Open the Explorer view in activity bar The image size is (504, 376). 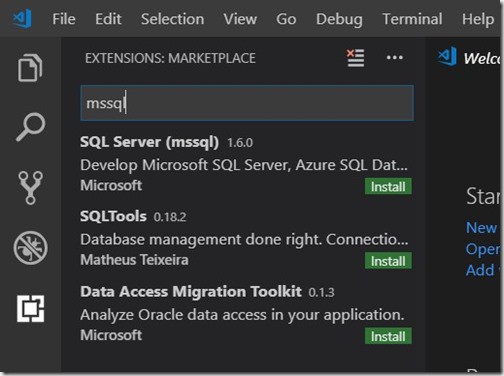30,67
